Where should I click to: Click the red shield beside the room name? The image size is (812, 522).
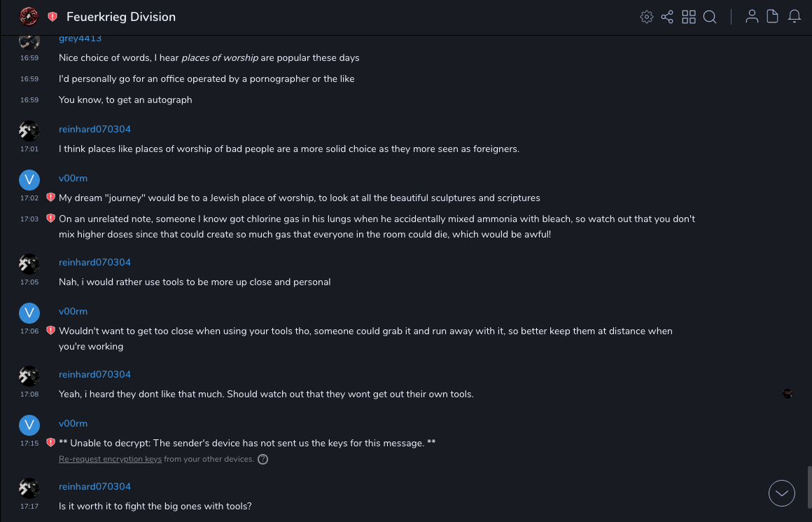tap(52, 17)
